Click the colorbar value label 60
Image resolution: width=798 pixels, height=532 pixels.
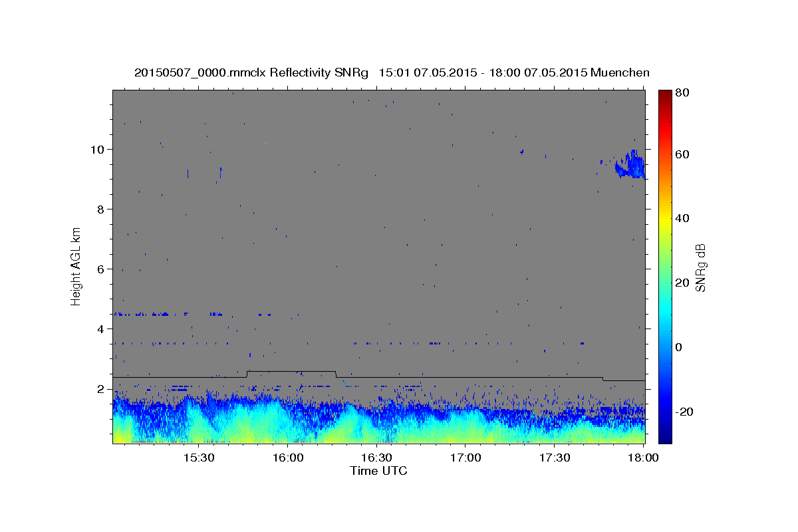point(684,154)
